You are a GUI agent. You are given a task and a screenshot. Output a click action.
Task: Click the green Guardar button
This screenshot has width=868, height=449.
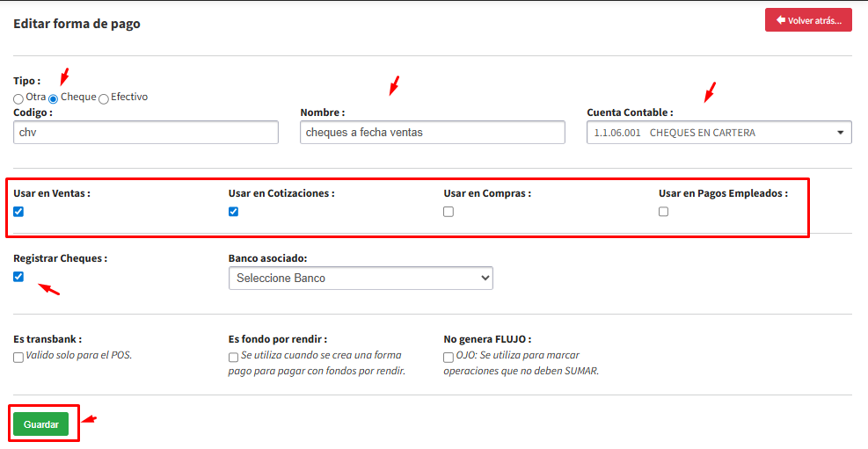[40, 424]
